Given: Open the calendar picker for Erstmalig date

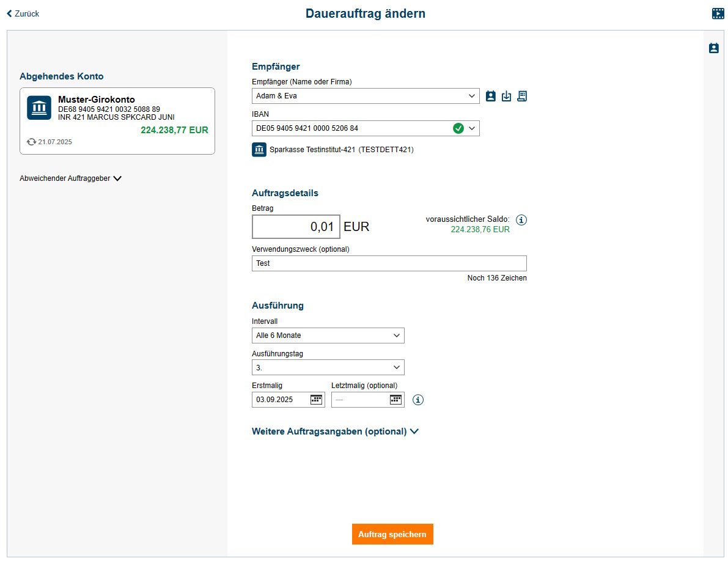Looking at the screenshot, I should 315,399.
